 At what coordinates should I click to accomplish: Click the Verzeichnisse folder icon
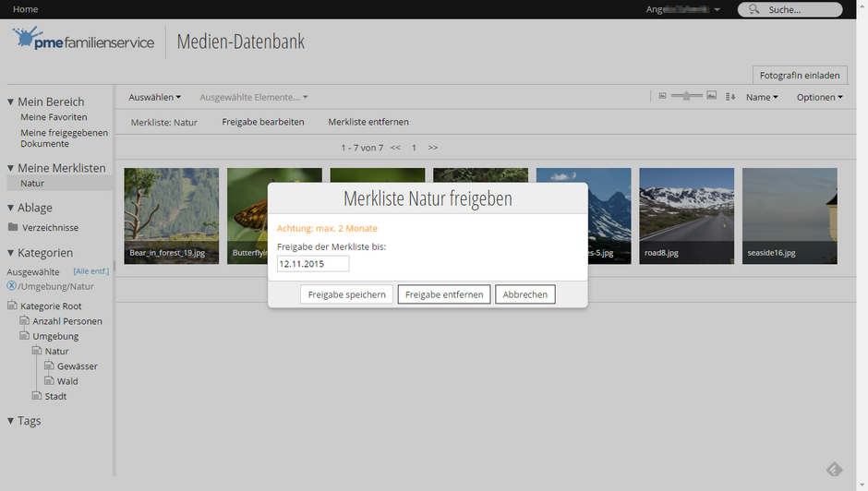pyautogui.click(x=13, y=227)
